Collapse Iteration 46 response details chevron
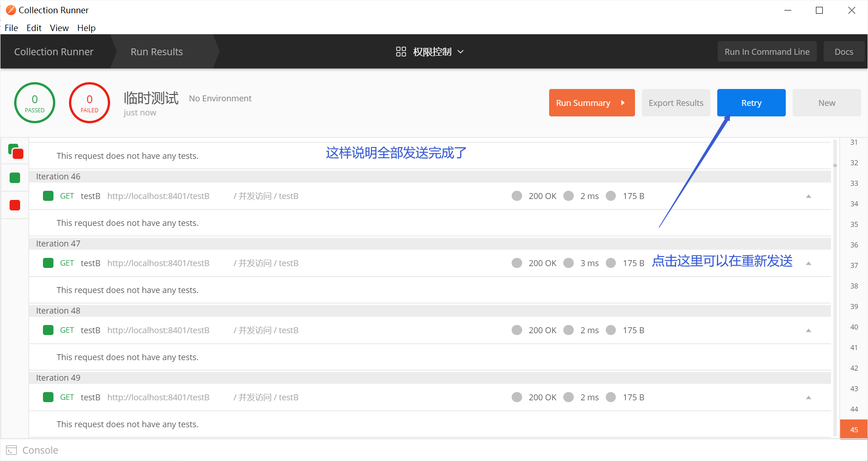This screenshot has width=868, height=461. point(809,196)
